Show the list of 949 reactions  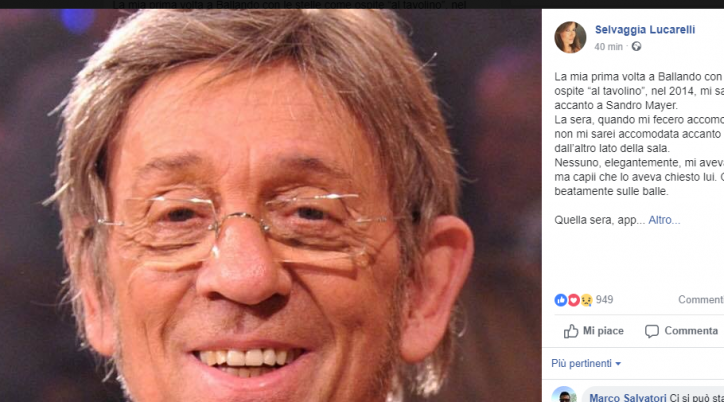[604, 300]
